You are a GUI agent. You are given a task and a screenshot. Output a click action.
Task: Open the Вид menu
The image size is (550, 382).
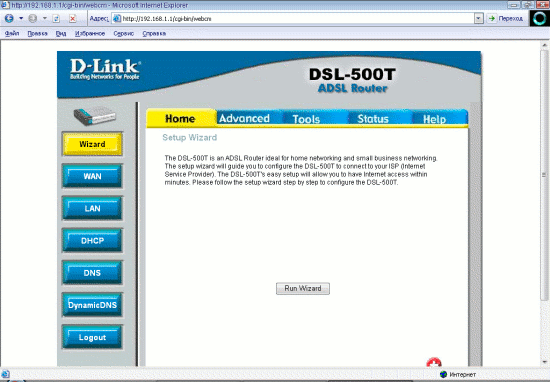pyautogui.click(x=61, y=33)
